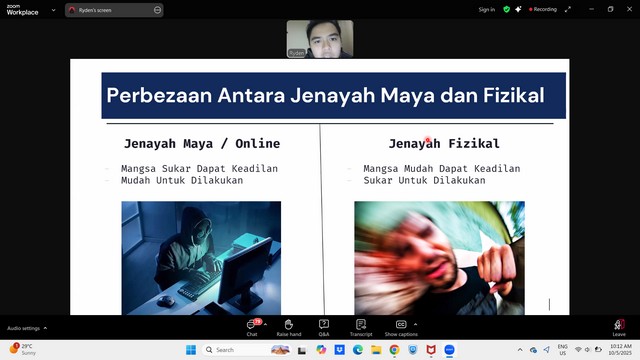Expand the caret next to Chat
Image resolution: width=640 pixels, height=360 pixels.
click(x=266, y=324)
